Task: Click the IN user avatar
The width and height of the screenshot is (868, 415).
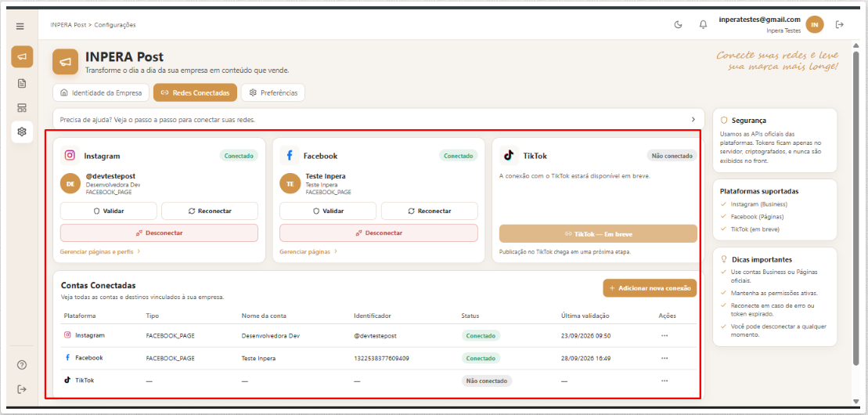Action: pyautogui.click(x=814, y=24)
